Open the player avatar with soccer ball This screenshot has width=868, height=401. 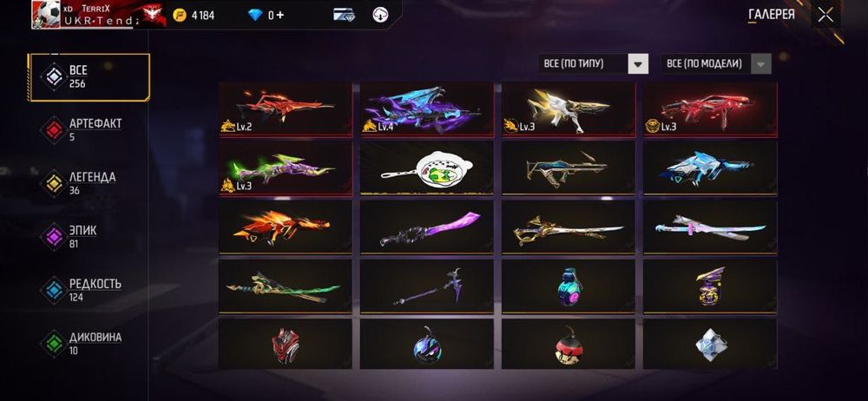pos(45,14)
